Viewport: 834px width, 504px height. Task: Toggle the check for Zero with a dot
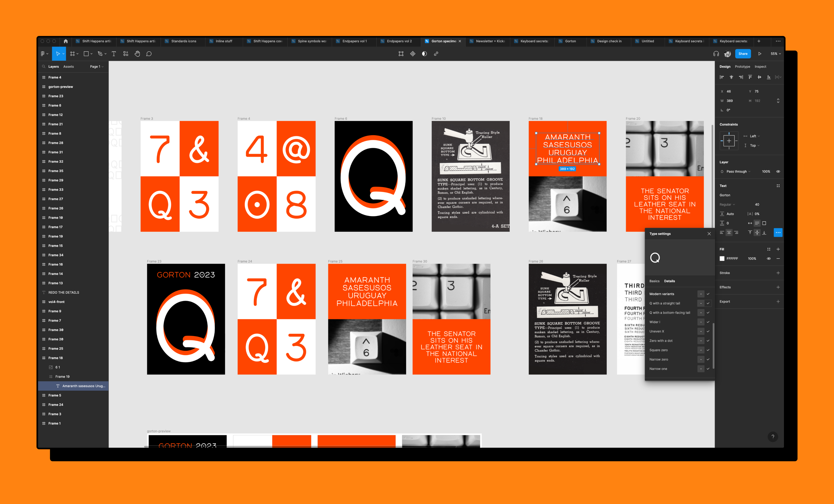[x=708, y=341]
